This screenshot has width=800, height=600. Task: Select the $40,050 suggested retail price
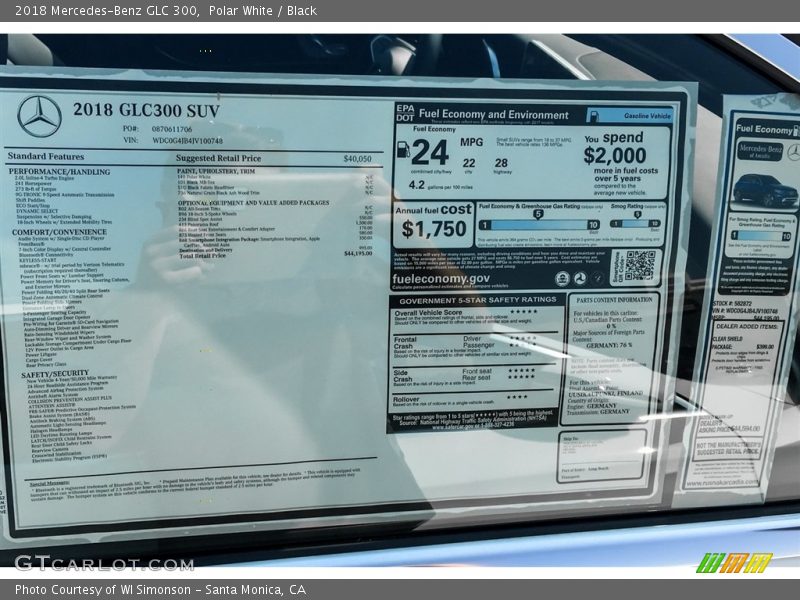(x=358, y=159)
